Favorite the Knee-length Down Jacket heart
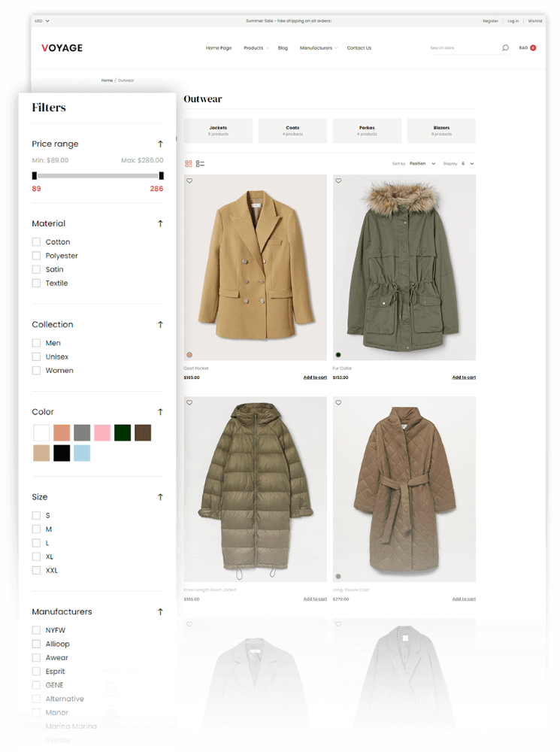 pyautogui.click(x=189, y=403)
